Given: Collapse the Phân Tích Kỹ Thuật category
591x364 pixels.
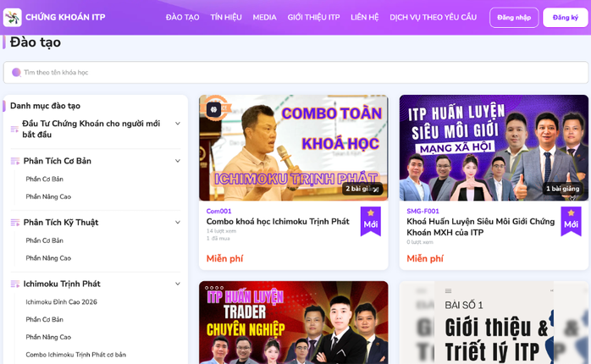Looking at the screenshot, I should point(178,223).
